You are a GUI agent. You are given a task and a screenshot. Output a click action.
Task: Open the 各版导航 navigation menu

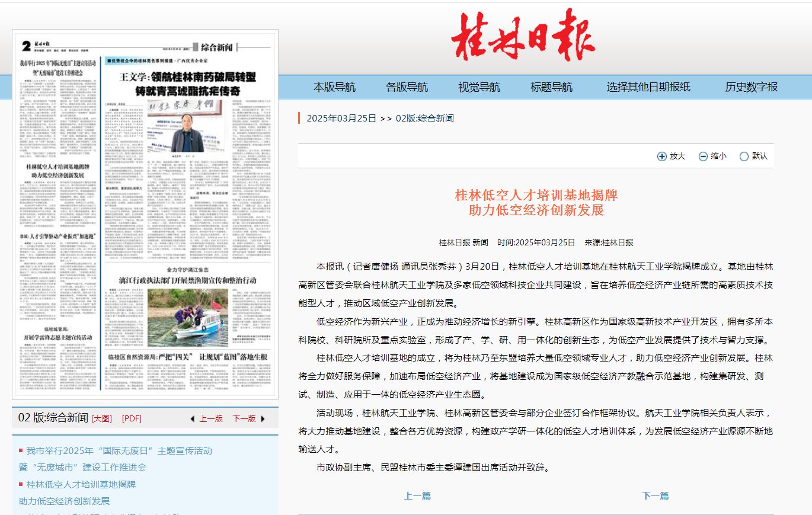point(407,87)
